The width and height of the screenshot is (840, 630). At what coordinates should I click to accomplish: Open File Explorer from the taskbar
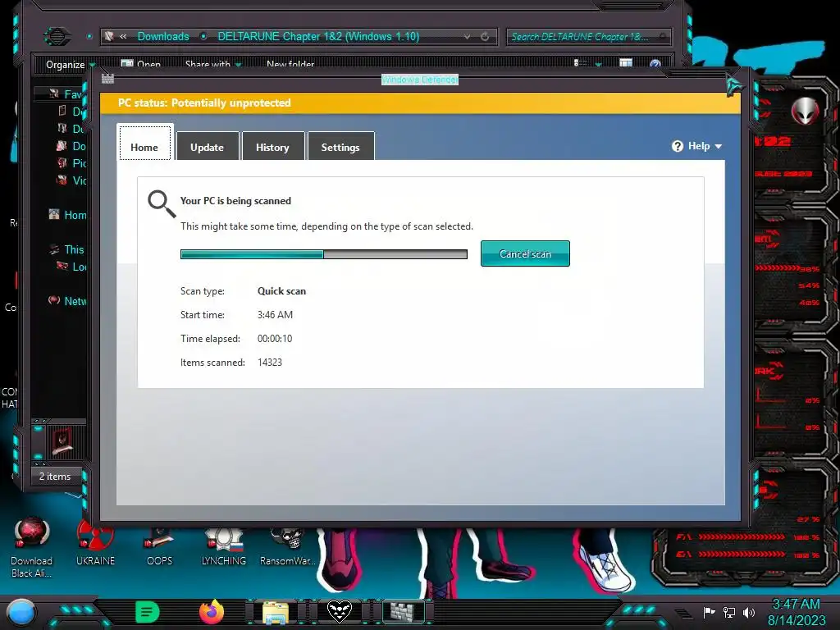276,612
